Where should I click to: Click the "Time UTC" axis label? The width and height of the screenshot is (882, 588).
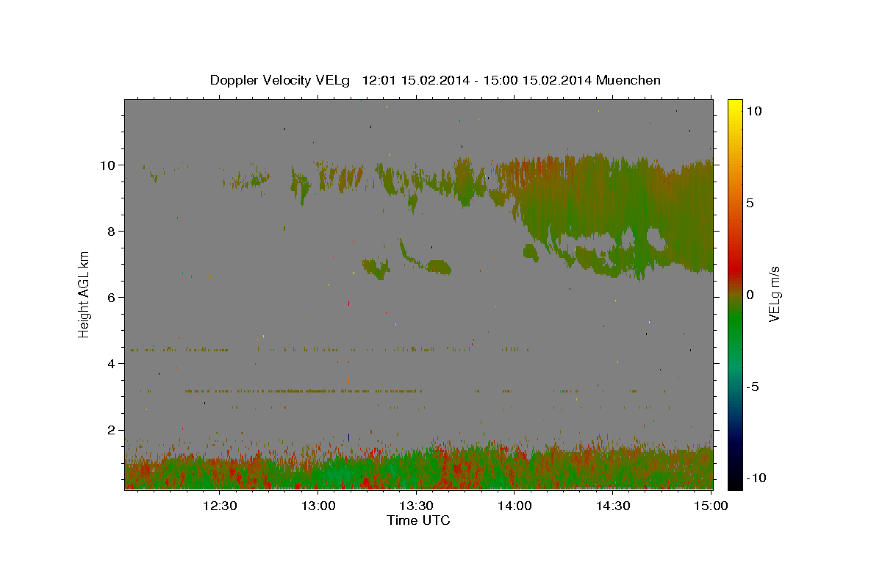[418, 520]
